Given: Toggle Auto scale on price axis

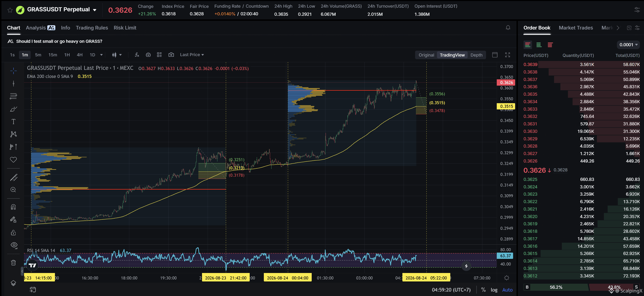Looking at the screenshot, I should 507,290.
